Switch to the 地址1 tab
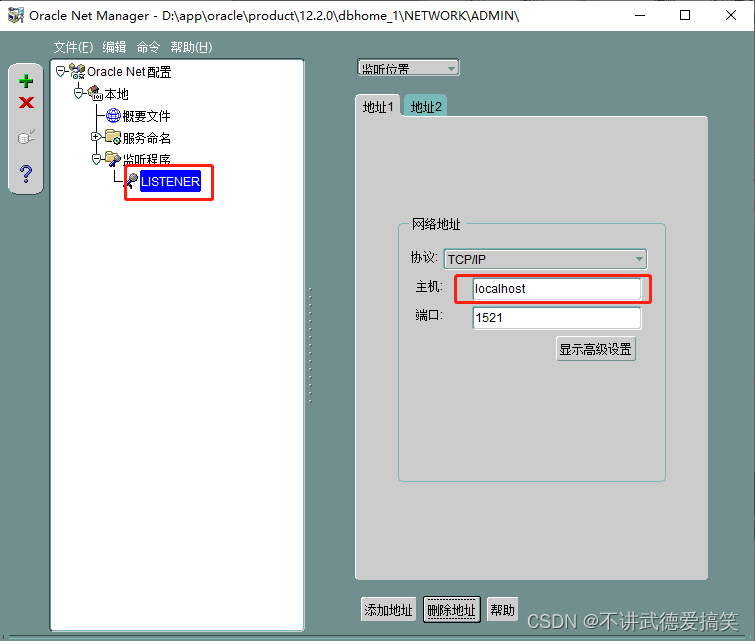The image size is (755, 641). [378, 107]
